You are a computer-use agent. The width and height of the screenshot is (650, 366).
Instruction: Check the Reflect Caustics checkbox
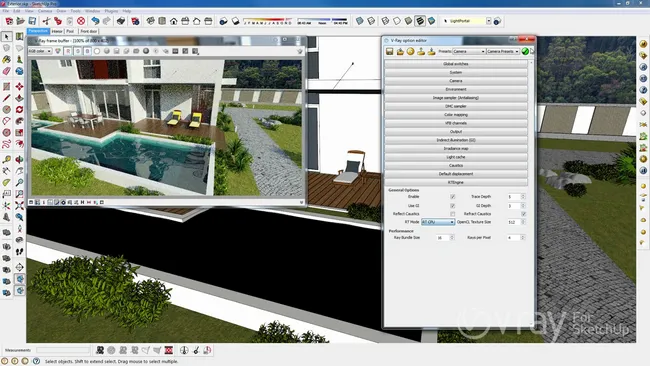coord(453,214)
